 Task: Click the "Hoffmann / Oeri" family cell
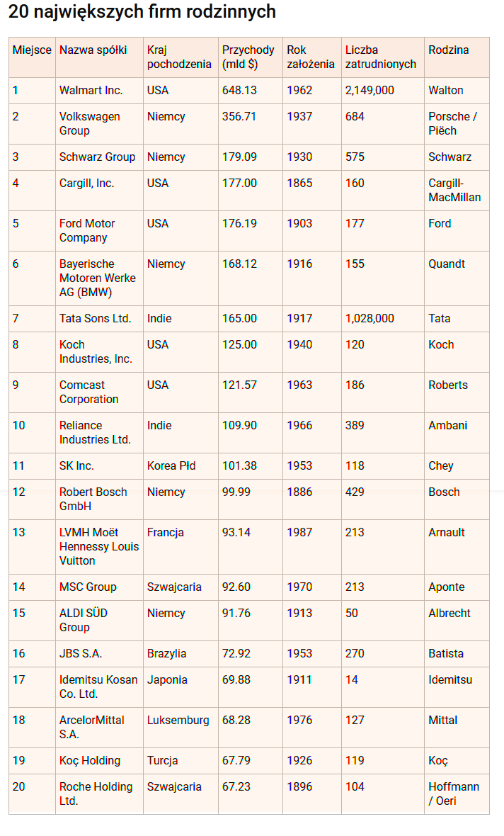[x=454, y=793]
